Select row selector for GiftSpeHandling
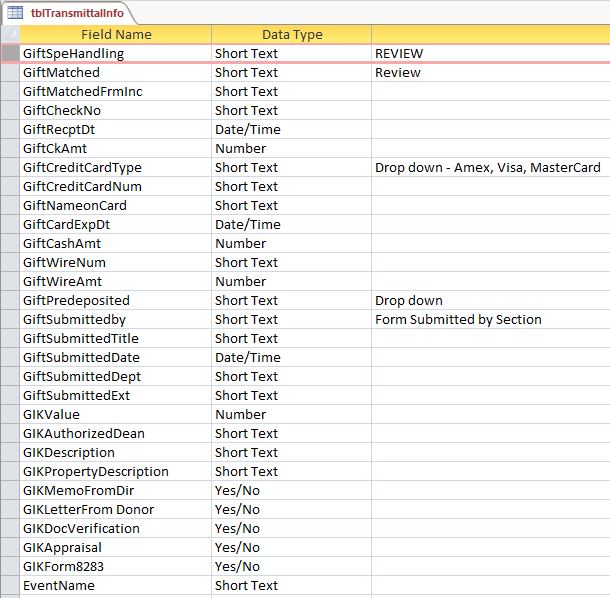 pos(10,53)
